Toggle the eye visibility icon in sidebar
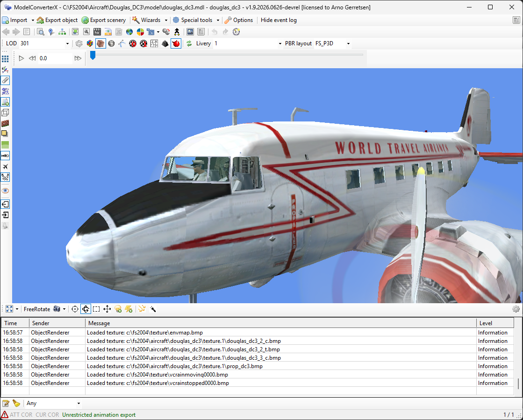 [5, 191]
